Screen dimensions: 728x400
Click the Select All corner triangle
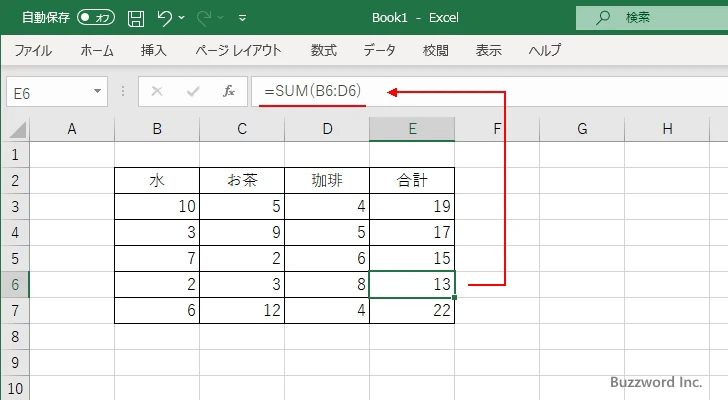coord(17,129)
